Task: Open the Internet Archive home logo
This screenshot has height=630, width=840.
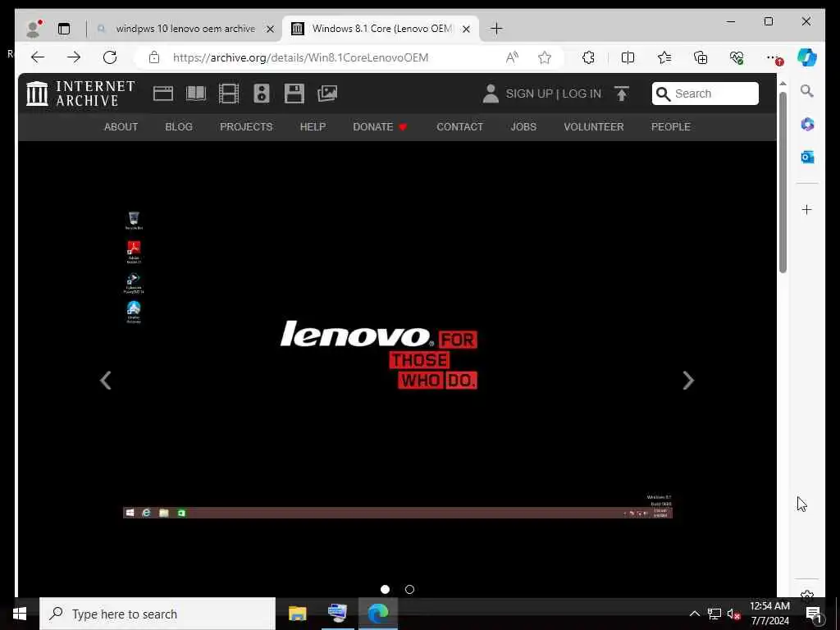Action: coord(80,94)
